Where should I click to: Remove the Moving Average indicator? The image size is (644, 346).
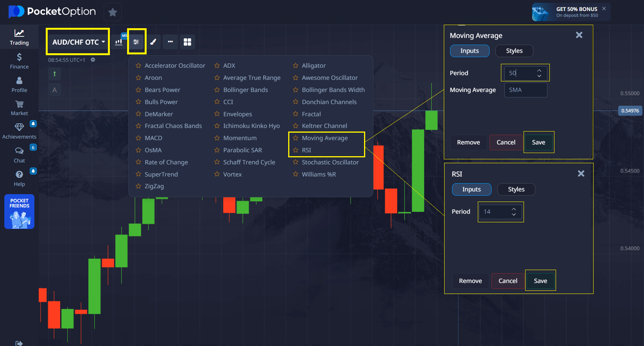pyautogui.click(x=468, y=142)
